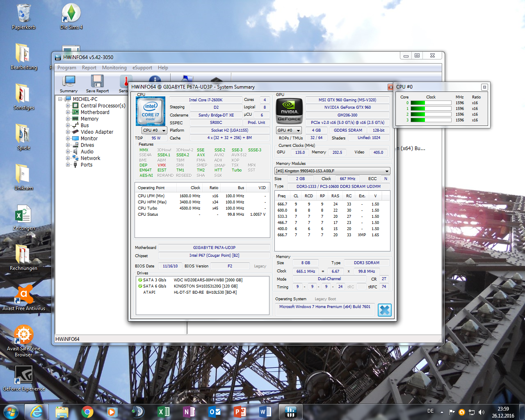Open the Program menu

coord(67,68)
